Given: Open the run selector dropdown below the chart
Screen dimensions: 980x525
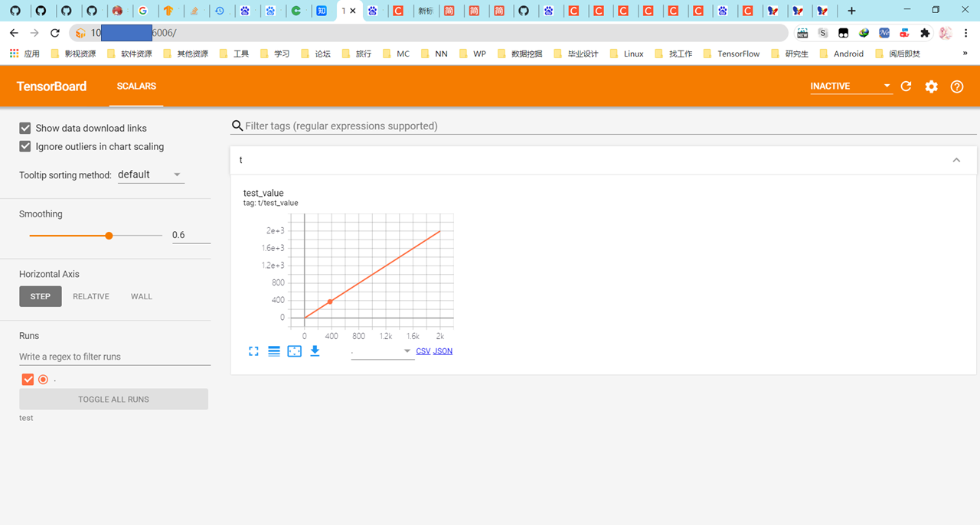Looking at the screenshot, I should click(x=407, y=351).
